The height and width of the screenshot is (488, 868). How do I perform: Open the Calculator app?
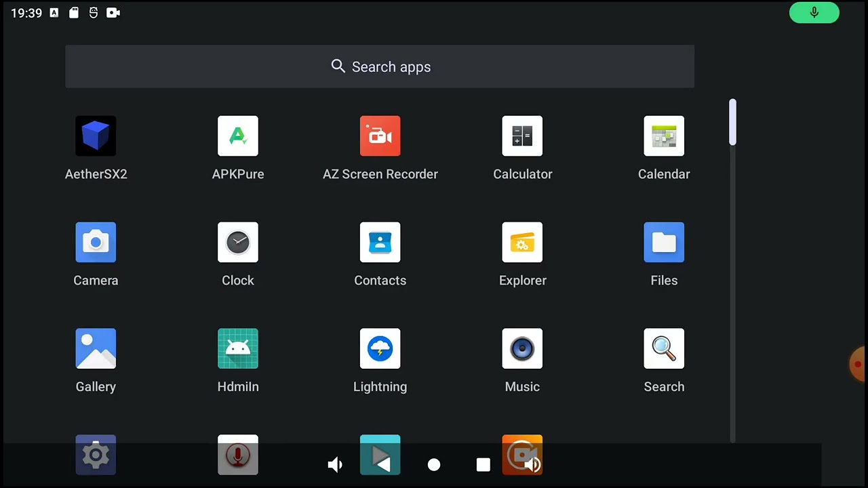tap(522, 136)
